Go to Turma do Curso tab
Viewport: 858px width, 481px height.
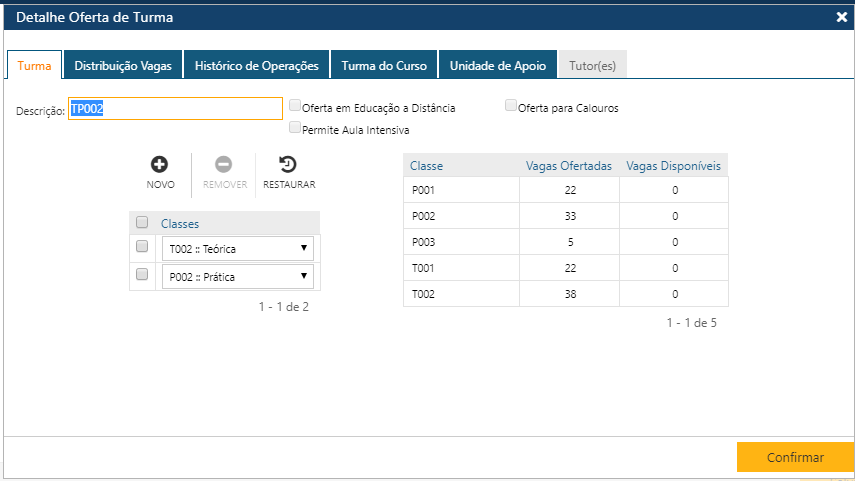pos(384,66)
